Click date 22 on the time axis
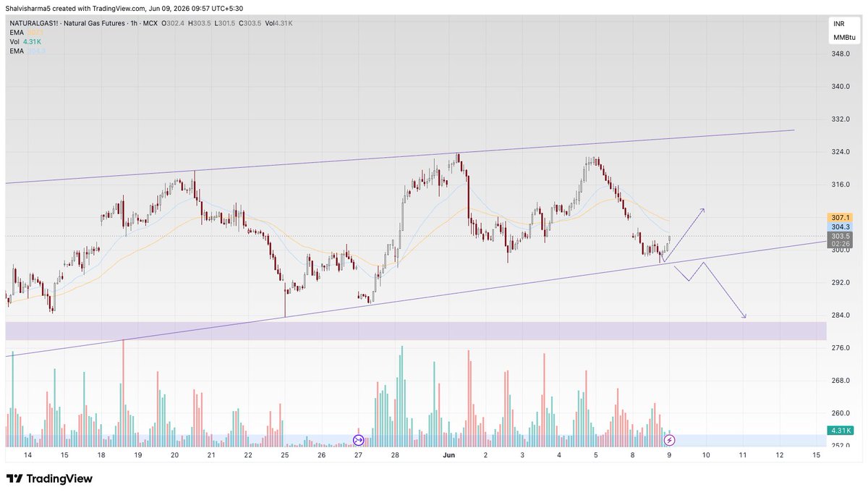 (248, 455)
